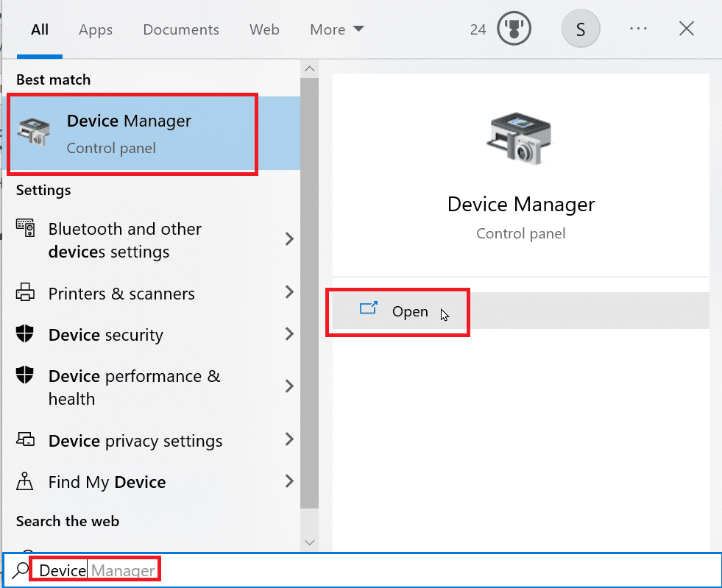
Task: Click the Control panel subtitle in preview pane
Action: pyautogui.click(x=521, y=233)
